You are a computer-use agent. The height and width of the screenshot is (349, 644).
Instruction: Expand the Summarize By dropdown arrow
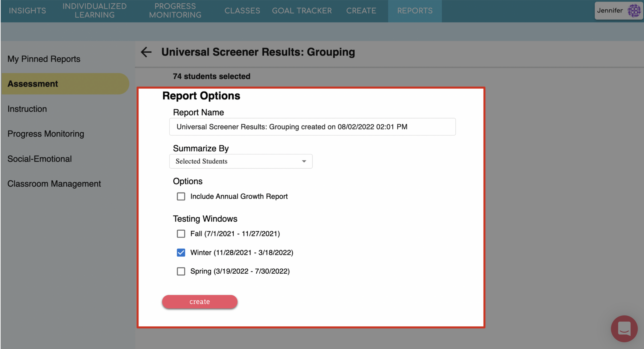tap(304, 161)
